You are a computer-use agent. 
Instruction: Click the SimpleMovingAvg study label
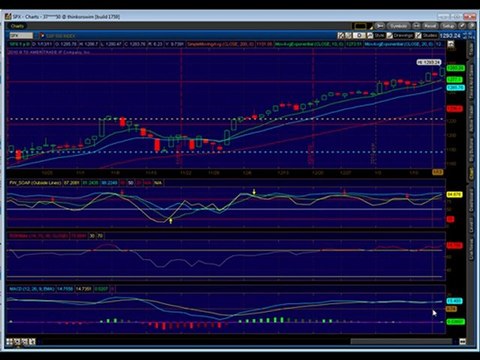[221, 44]
